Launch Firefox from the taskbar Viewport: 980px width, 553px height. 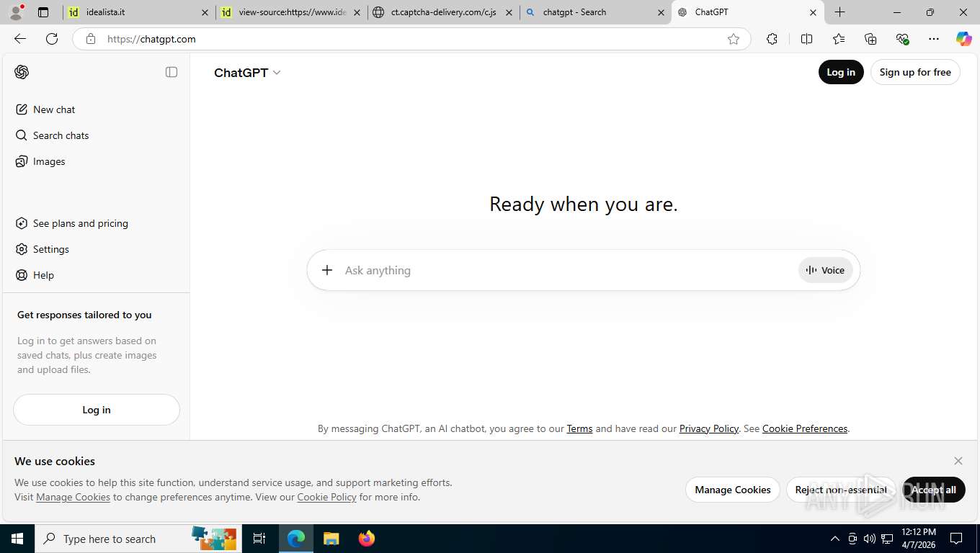click(x=367, y=539)
